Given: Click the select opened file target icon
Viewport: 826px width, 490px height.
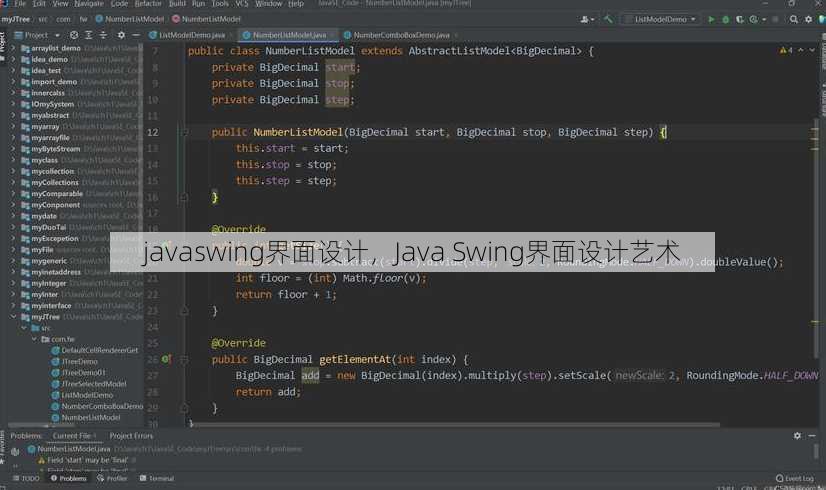Looking at the screenshot, I should (74, 35).
